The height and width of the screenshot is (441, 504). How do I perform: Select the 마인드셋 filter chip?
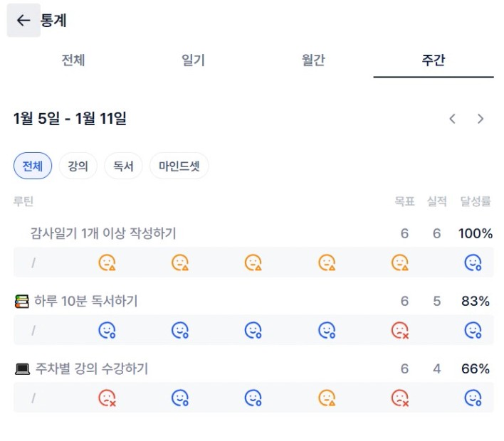pyautogui.click(x=179, y=166)
